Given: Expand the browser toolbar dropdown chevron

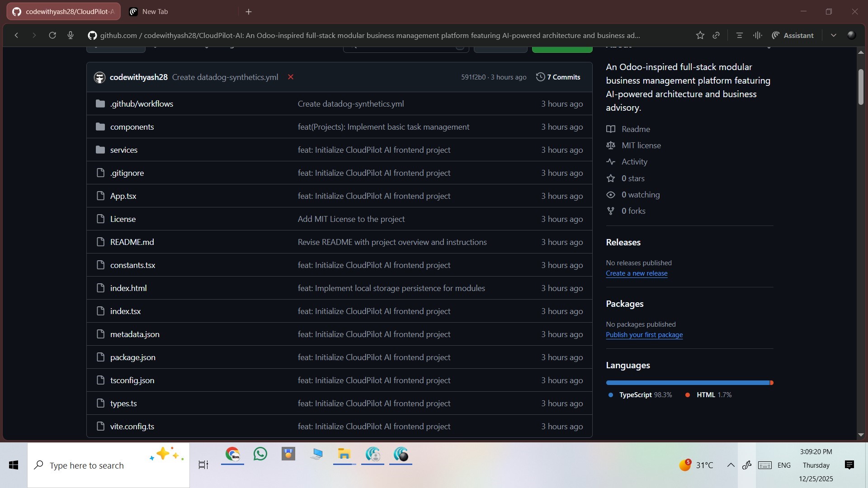Looking at the screenshot, I should pos(833,35).
